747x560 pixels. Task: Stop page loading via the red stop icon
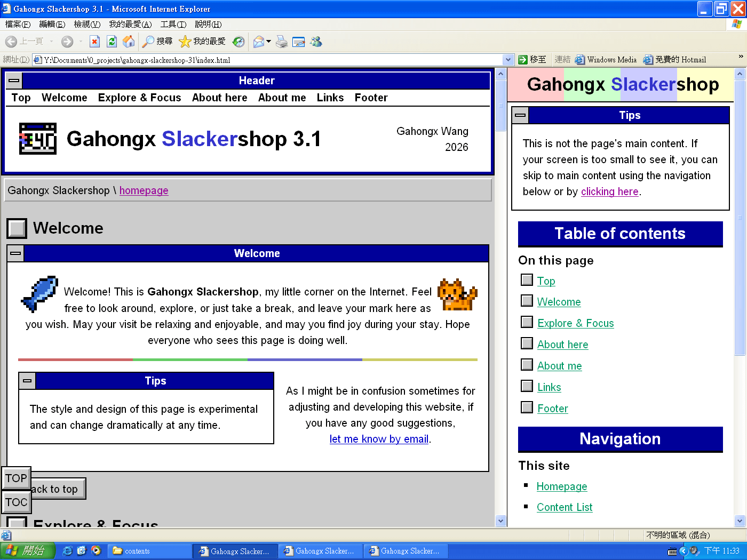[x=95, y=42]
